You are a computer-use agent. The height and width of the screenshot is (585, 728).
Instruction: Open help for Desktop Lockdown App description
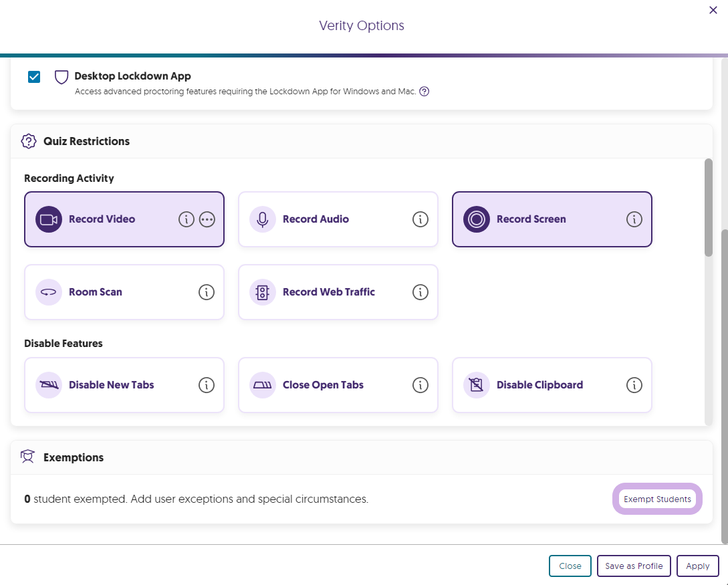click(x=424, y=92)
